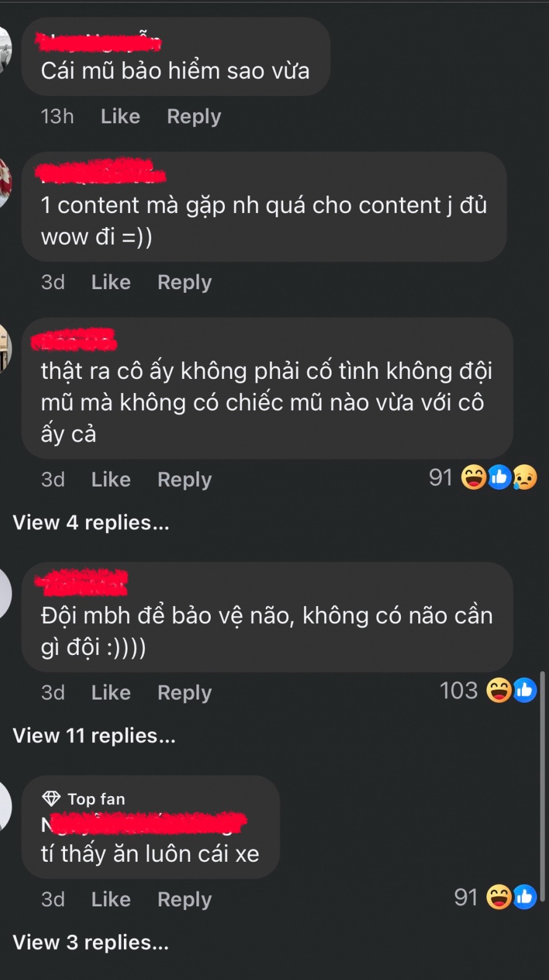Click the laughing emoji beside Top fan comment

pos(499,897)
